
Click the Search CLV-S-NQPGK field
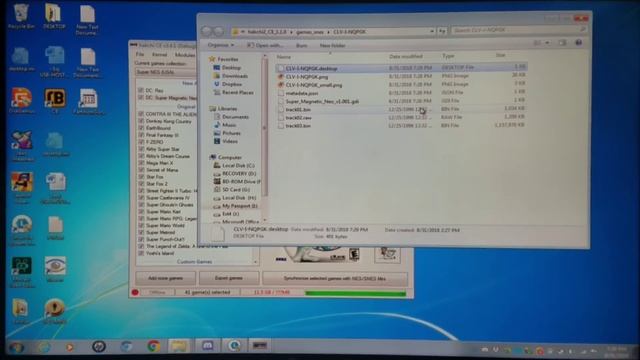(519, 30)
